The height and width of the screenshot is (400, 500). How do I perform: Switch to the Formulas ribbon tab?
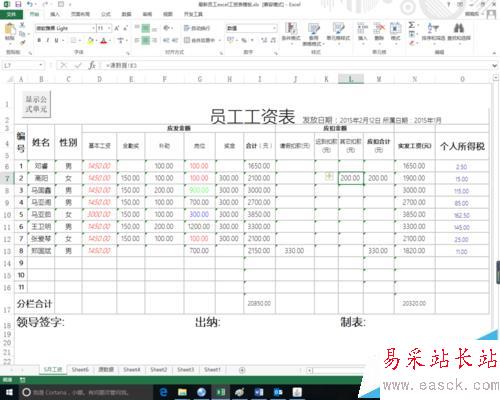pos(106,14)
